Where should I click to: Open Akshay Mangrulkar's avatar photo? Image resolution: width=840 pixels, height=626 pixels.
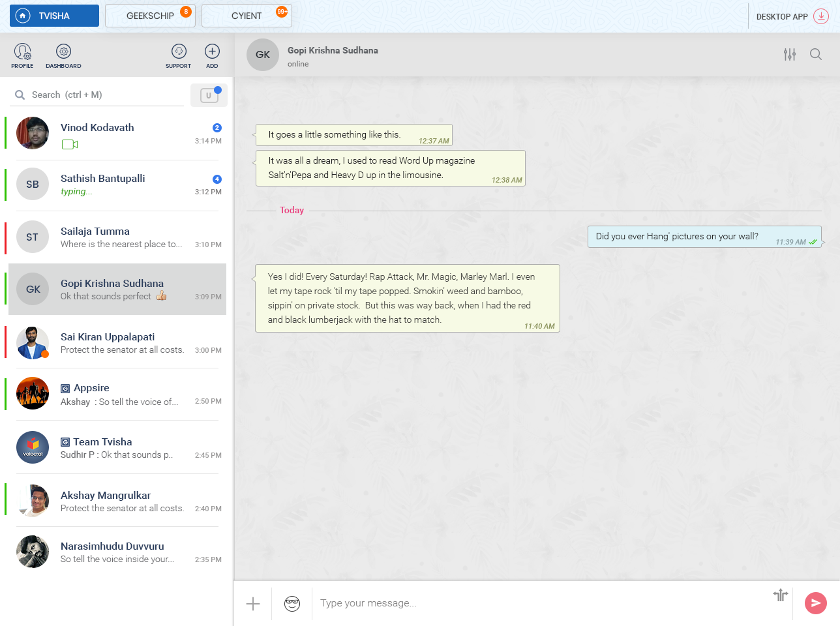pos(33,501)
